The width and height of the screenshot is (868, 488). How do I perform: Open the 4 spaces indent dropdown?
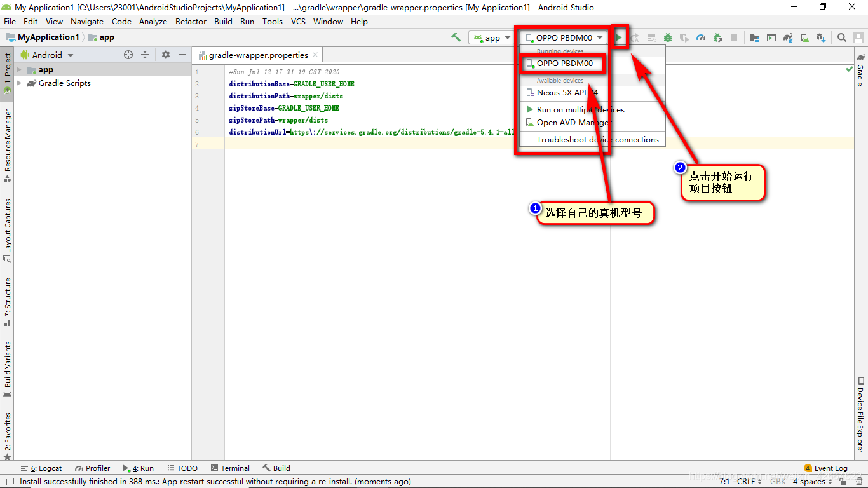point(813,482)
